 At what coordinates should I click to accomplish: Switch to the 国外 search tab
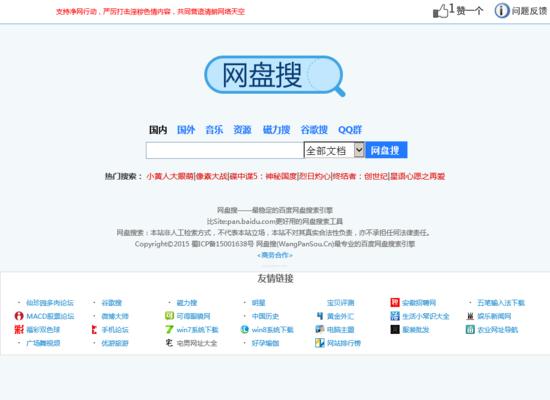tap(186, 130)
